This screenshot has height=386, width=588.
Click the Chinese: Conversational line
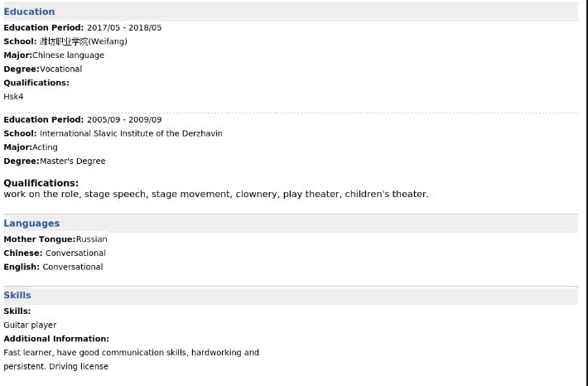(55, 253)
